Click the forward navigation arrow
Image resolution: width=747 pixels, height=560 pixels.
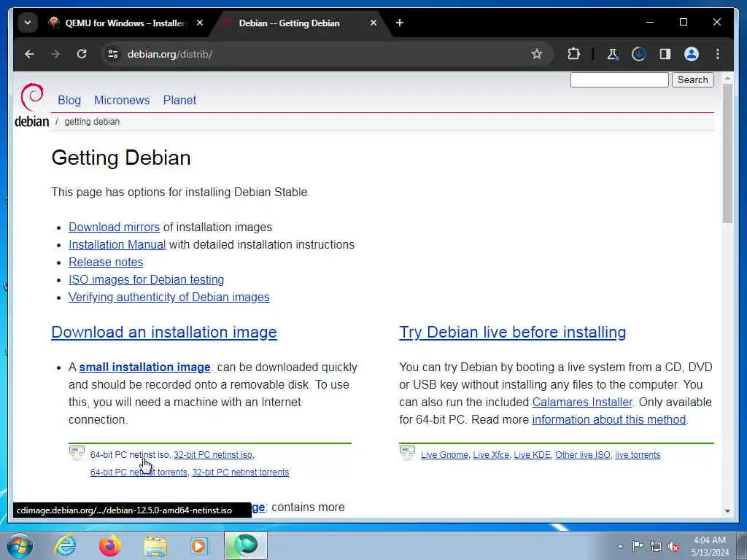pyautogui.click(x=55, y=54)
